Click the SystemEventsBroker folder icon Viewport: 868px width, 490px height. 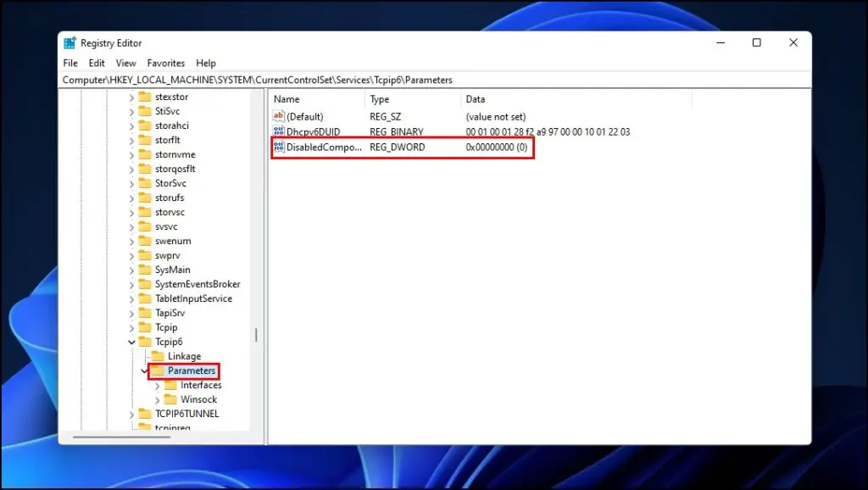(x=145, y=283)
